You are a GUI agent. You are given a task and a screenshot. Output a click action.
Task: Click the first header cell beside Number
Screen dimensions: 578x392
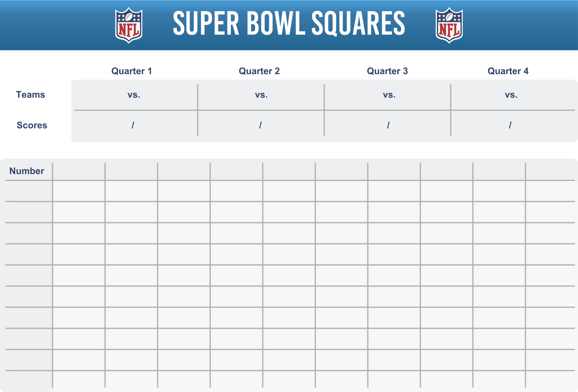(x=79, y=171)
